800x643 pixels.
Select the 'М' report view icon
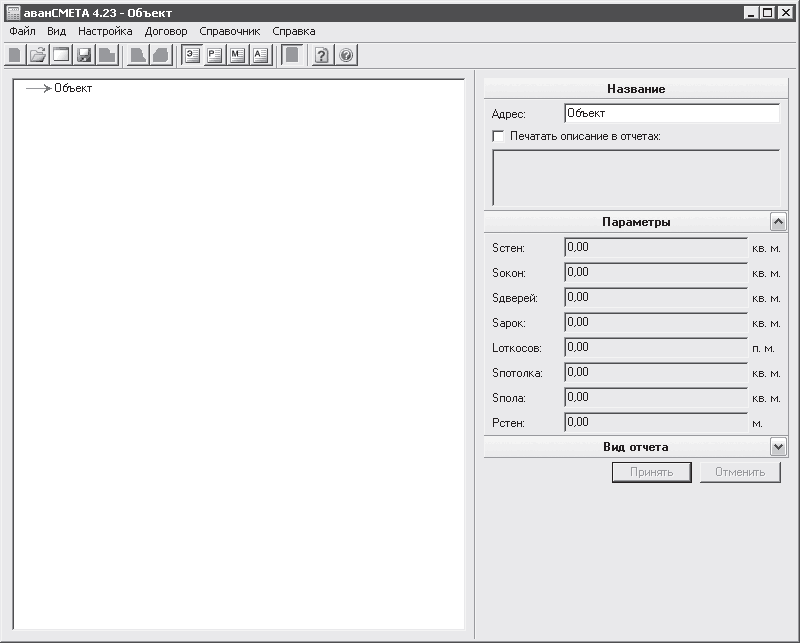[x=238, y=55]
